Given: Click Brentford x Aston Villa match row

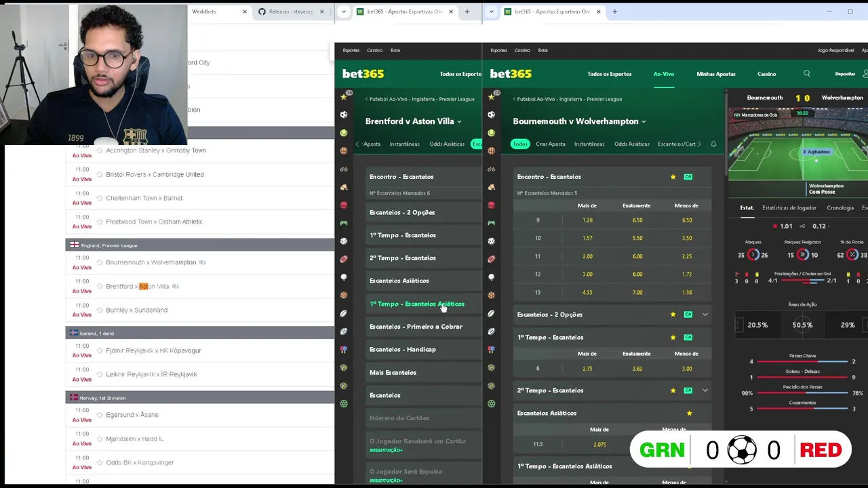Looking at the screenshot, I should [x=200, y=286].
